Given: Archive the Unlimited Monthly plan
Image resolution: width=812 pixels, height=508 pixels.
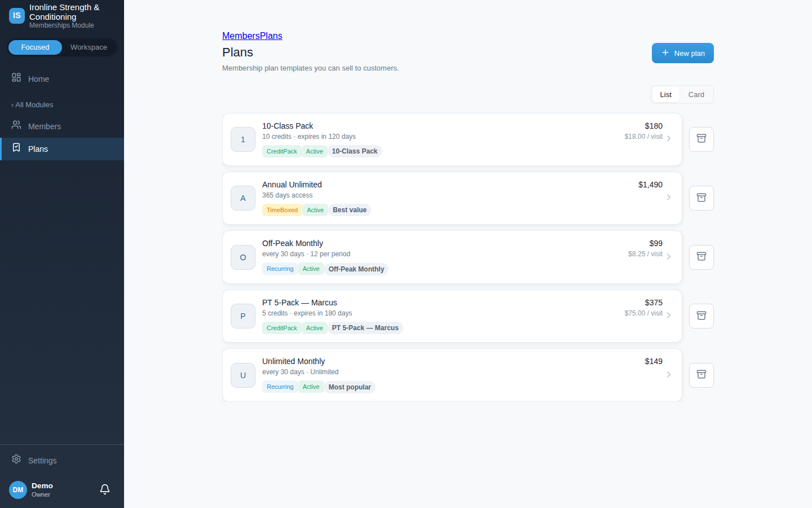Looking at the screenshot, I should [701, 375].
